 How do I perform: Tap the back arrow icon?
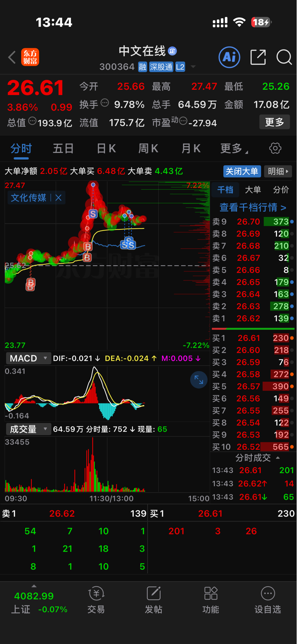pos(12,57)
